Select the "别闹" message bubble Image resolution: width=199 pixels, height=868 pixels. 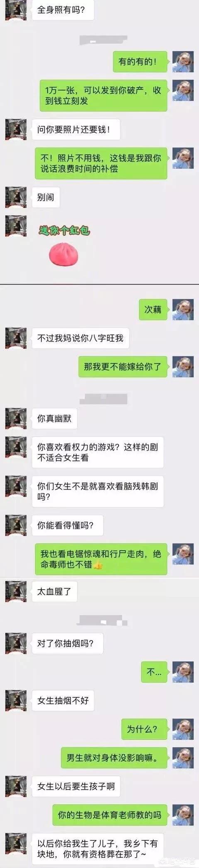tap(46, 198)
